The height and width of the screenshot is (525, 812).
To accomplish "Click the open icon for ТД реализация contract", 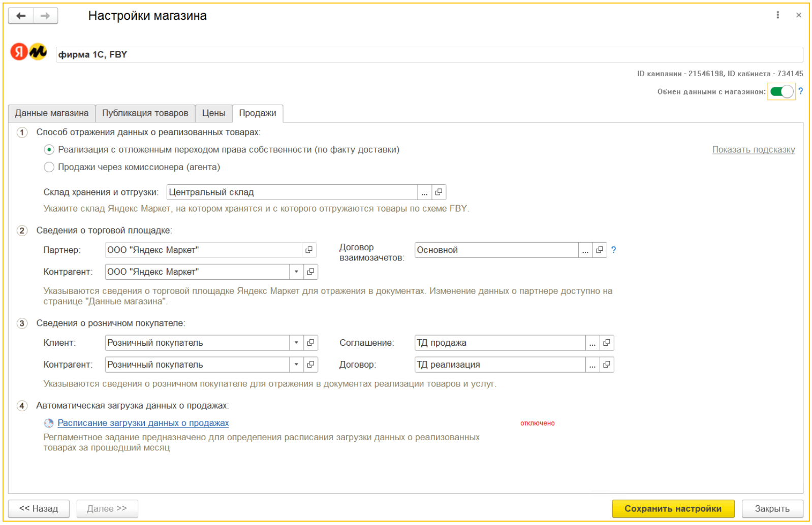I will pyautogui.click(x=607, y=365).
